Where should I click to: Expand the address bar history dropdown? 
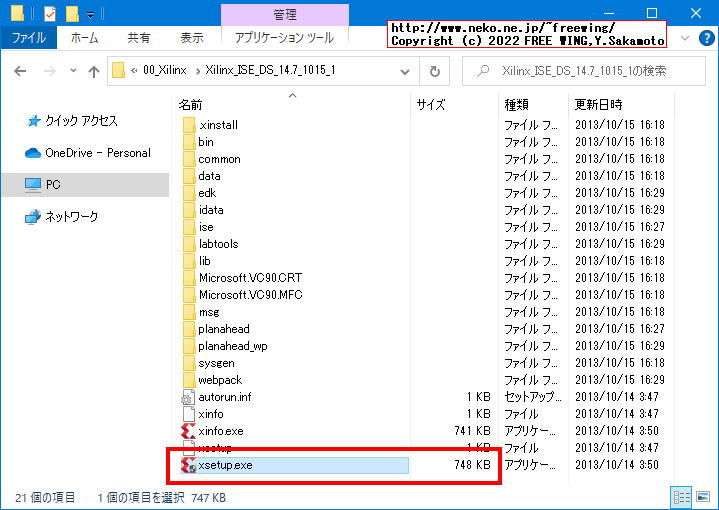click(x=404, y=72)
